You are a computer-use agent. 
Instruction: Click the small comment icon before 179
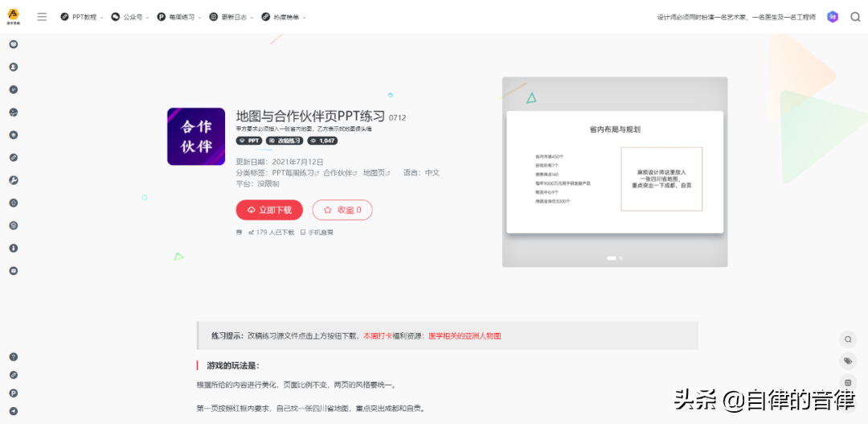click(x=240, y=233)
